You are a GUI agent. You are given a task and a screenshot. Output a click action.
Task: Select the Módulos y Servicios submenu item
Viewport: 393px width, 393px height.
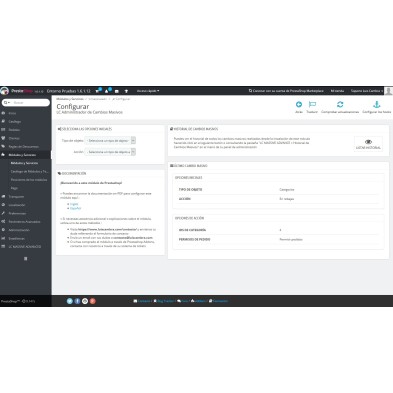(24, 163)
